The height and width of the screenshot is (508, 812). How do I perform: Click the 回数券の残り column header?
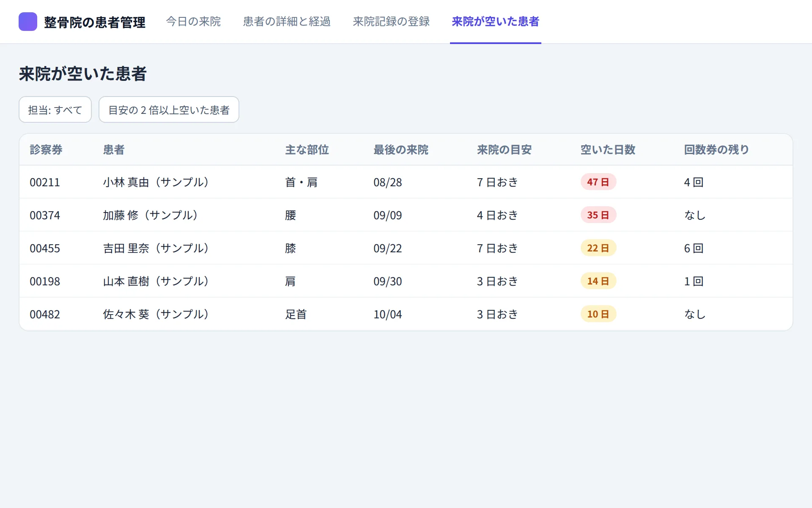(716, 149)
